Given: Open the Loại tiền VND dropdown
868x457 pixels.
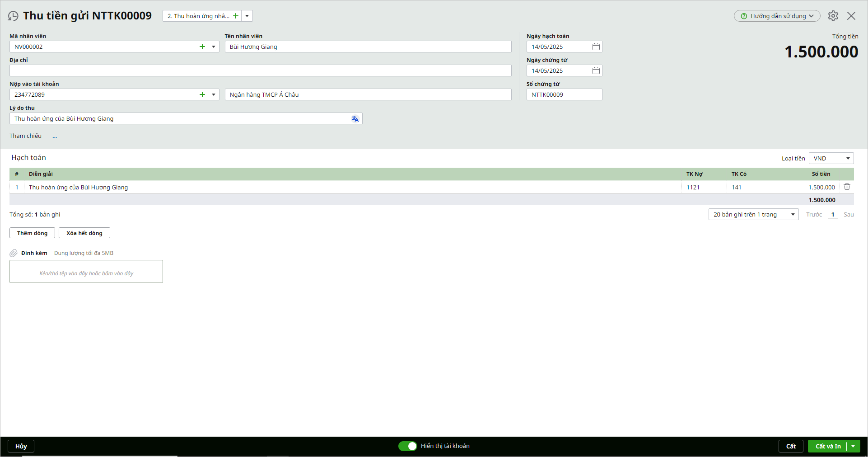Looking at the screenshot, I should click(831, 158).
